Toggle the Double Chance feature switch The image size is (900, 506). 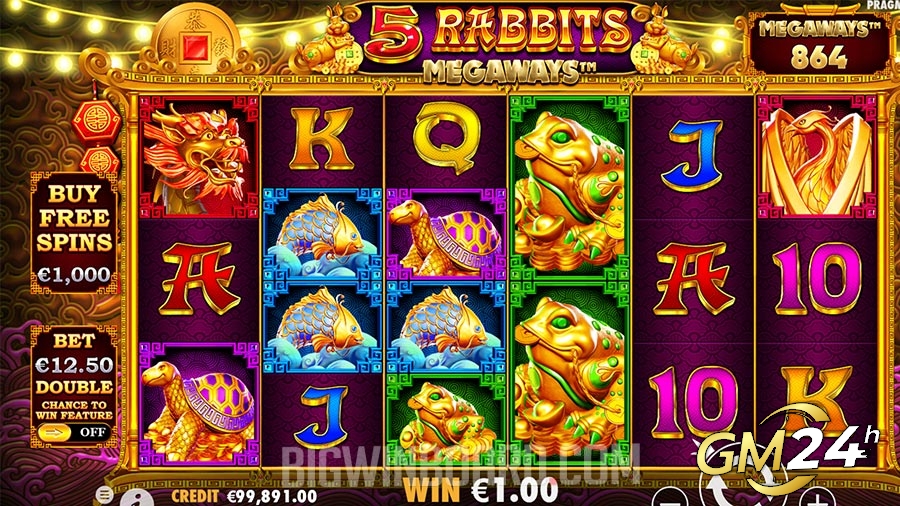coord(73,433)
